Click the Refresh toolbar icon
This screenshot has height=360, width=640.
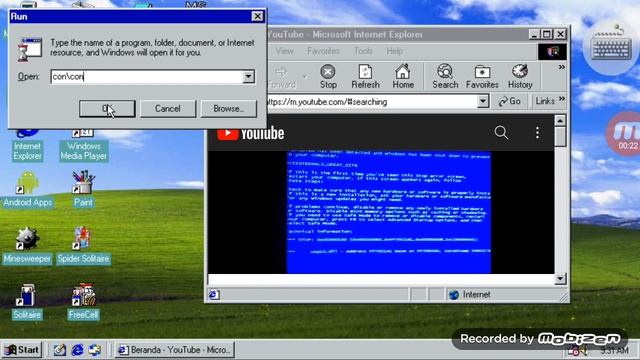pos(365,76)
